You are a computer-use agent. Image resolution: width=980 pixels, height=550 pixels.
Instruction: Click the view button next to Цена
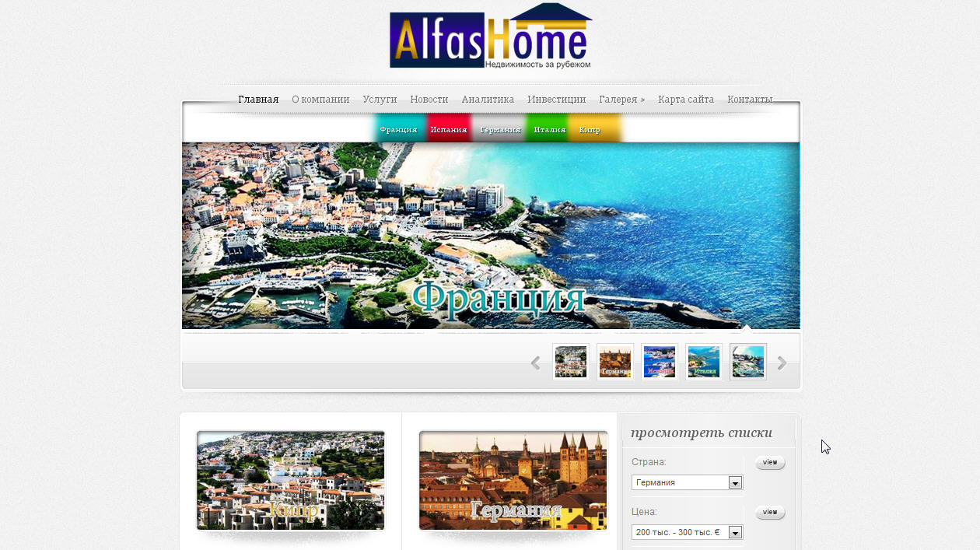[770, 513]
